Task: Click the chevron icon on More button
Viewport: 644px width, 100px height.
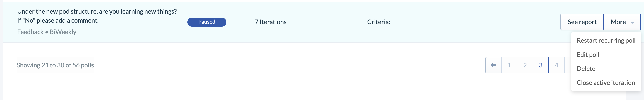Action: 632,22
